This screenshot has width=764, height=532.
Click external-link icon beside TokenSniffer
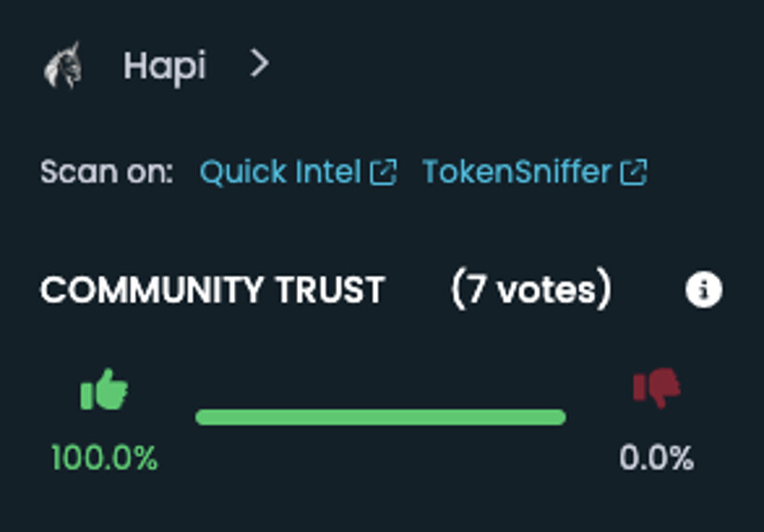pos(634,173)
